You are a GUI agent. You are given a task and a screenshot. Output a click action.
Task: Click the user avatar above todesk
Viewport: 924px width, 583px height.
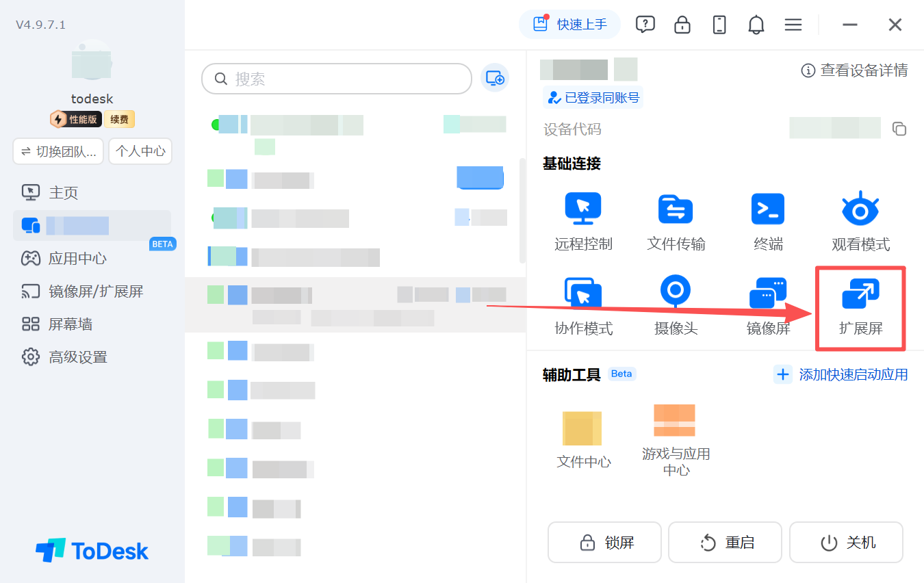click(92, 62)
